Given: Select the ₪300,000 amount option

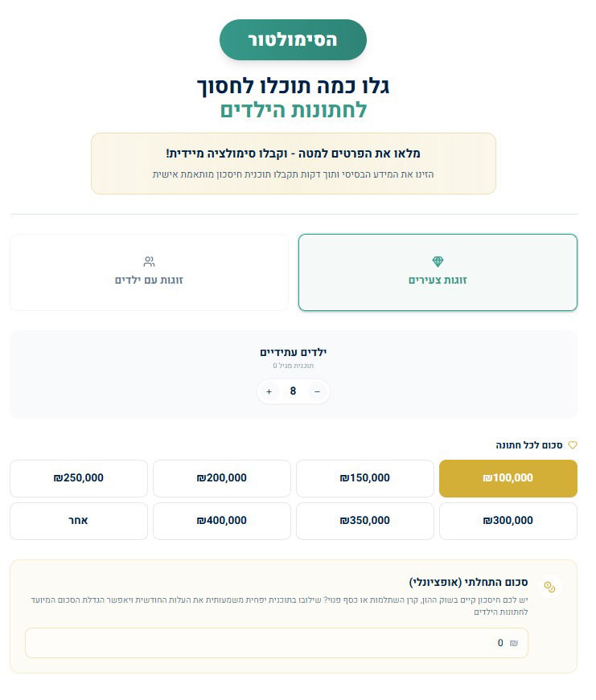Looking at the screenshot, I should [508, 520].
